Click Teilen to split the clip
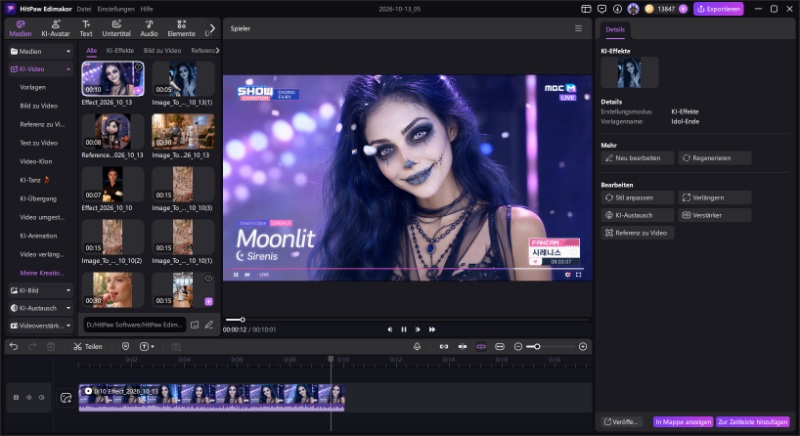 88,347
